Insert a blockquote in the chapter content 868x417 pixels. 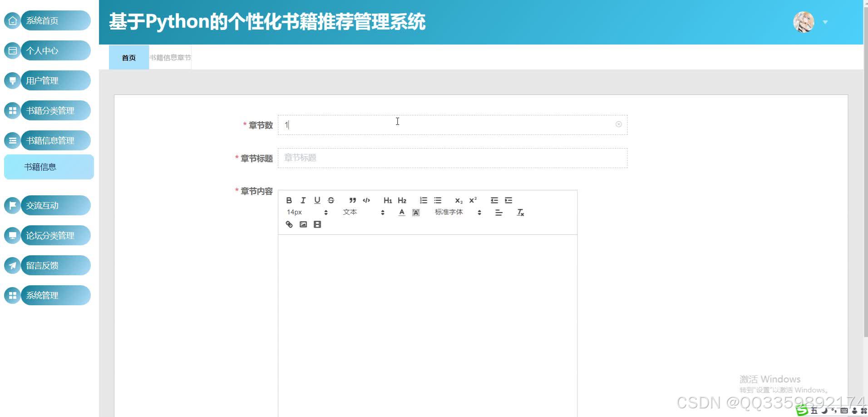coord(352,200)
